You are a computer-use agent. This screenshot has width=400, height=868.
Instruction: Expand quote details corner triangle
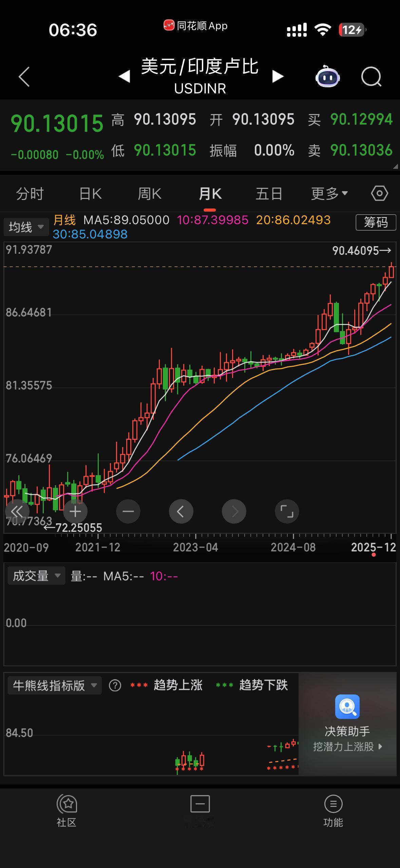pyautogui.click(x=395, y=166)
